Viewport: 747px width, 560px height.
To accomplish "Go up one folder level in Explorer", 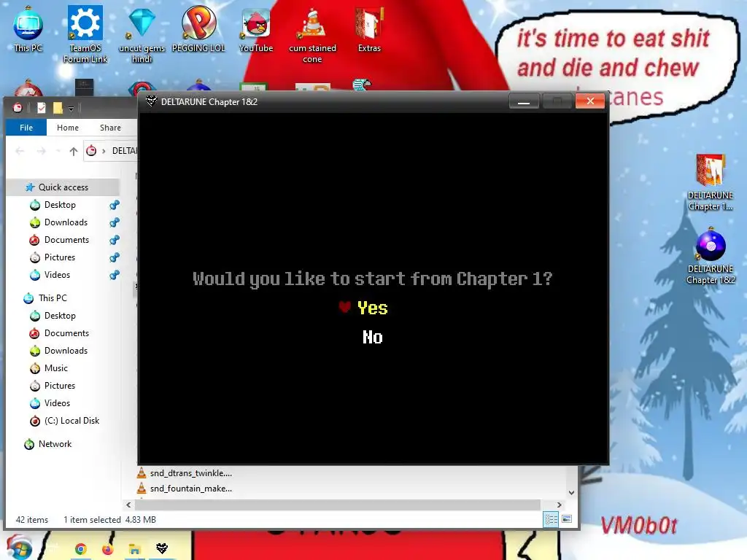I will coord(74,152).
